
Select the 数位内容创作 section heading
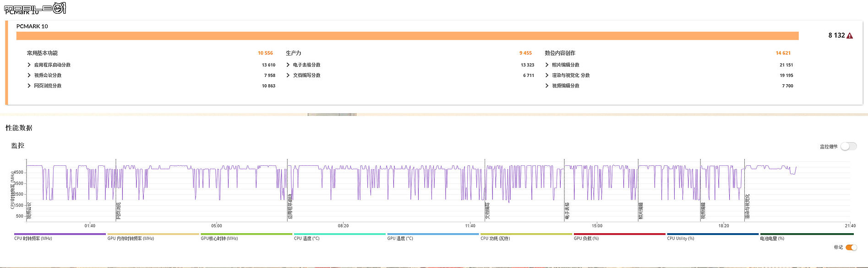[560, 53]
